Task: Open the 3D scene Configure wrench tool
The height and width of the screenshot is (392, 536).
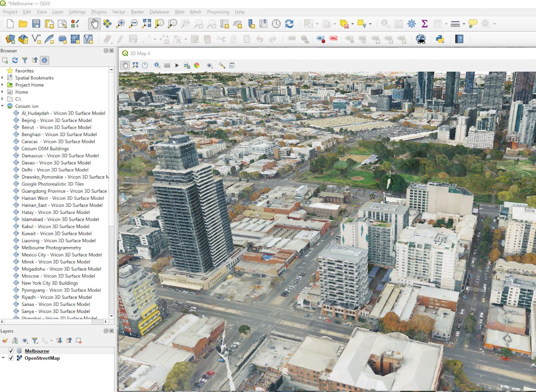Action: coord(221,65)
